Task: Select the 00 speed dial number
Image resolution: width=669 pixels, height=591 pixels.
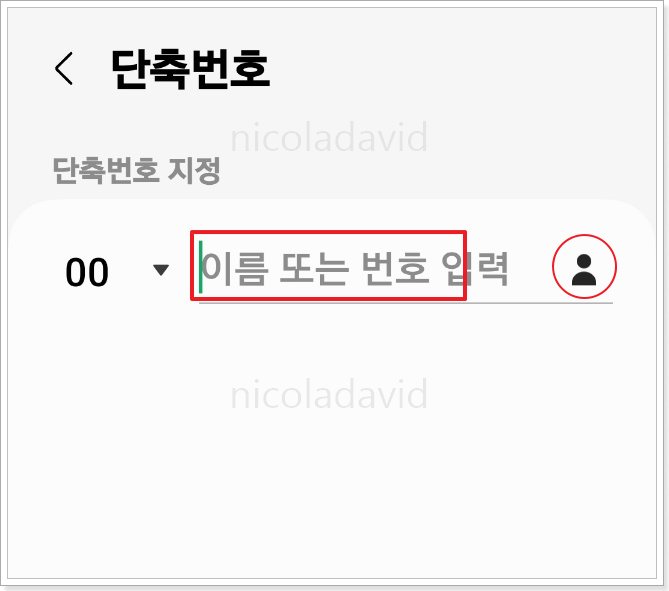Action: coord(87,272)
